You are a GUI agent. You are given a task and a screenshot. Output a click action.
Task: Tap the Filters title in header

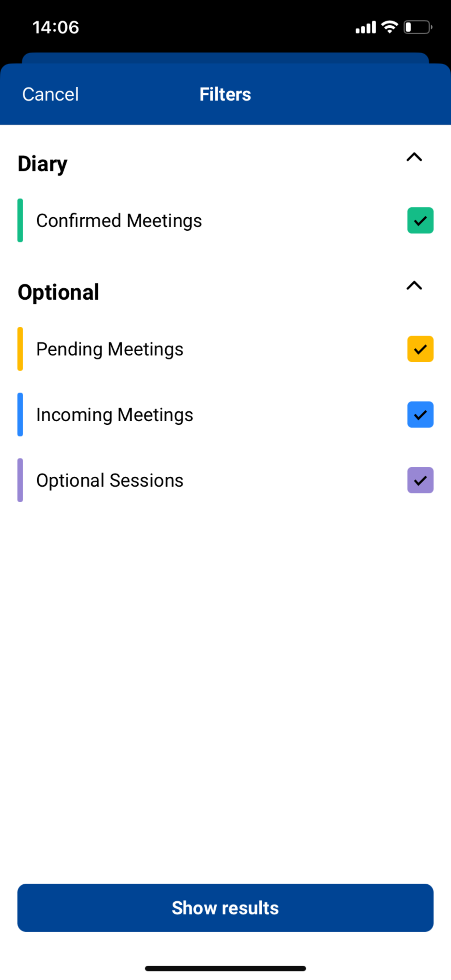coord(225,94)
